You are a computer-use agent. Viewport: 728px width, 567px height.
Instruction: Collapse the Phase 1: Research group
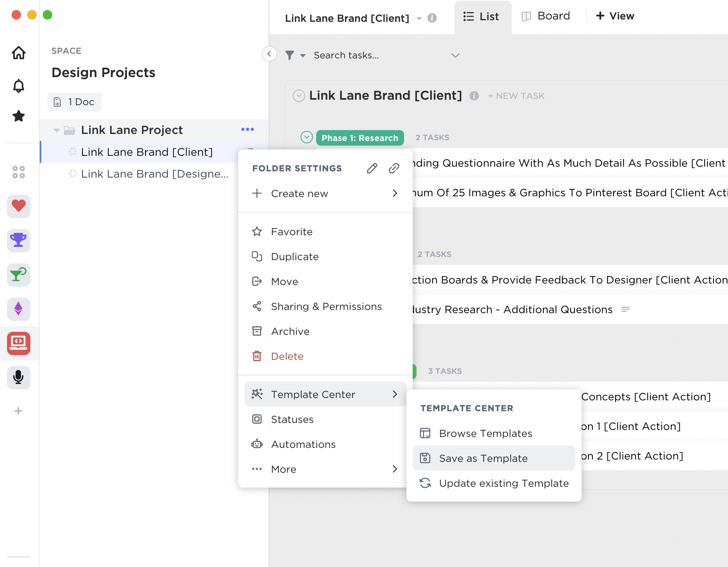coord(307,137)
